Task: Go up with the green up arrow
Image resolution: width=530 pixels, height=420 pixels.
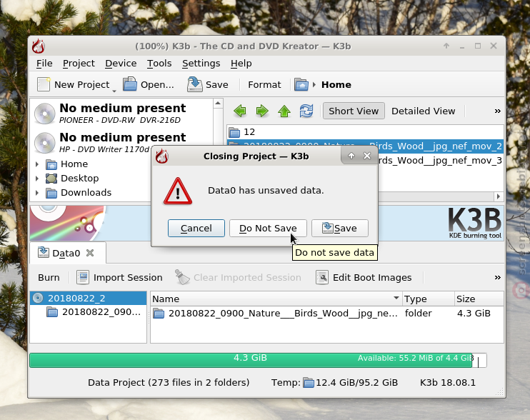Action: [x=284, y=111]
